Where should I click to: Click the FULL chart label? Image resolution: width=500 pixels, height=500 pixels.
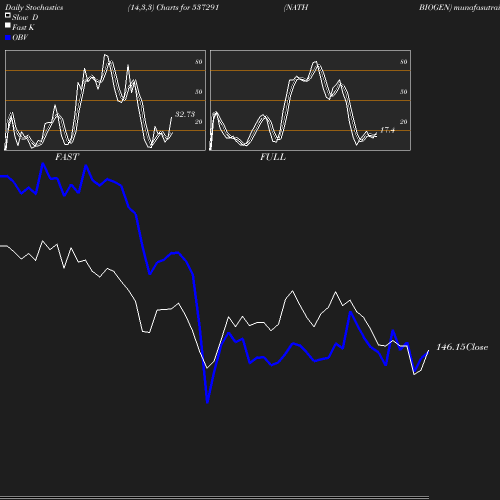coord(273,157)
